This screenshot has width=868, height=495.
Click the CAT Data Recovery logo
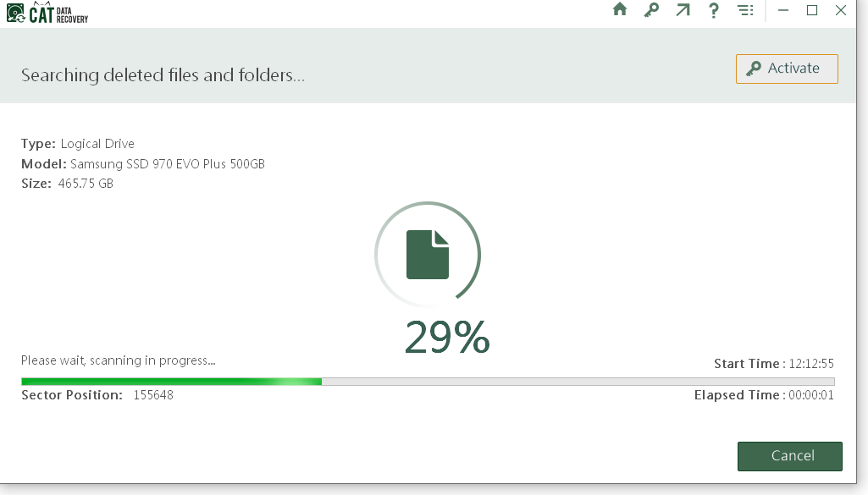point(47,12)
